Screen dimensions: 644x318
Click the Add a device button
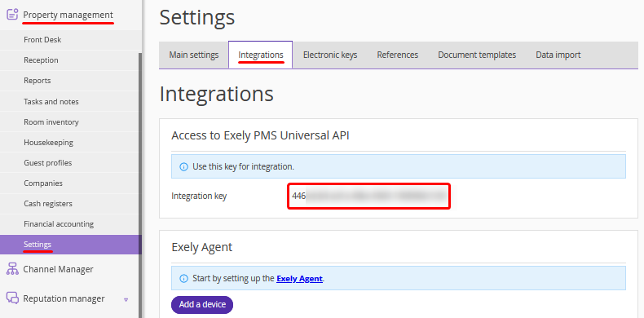tap(202, 304)
